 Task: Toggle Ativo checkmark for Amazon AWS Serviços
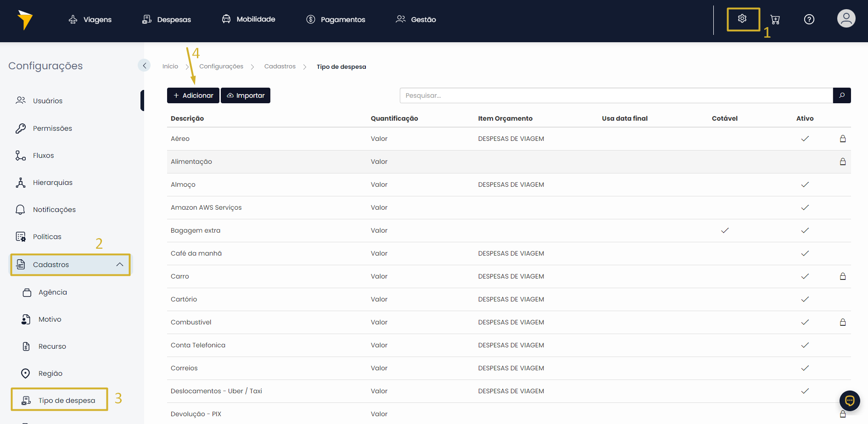(x=805, y=207)
